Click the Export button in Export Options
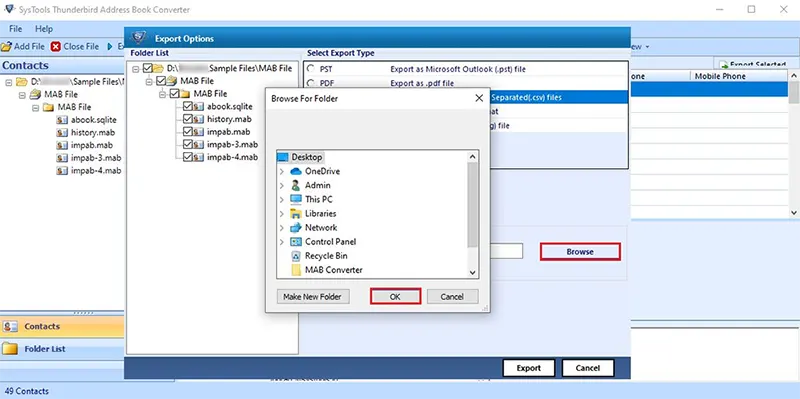The height and width of the screenshot is (399, 800). [529, 368]
